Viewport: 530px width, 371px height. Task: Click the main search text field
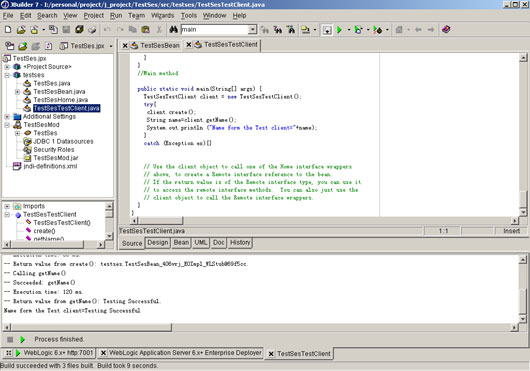tap(215, 30)
